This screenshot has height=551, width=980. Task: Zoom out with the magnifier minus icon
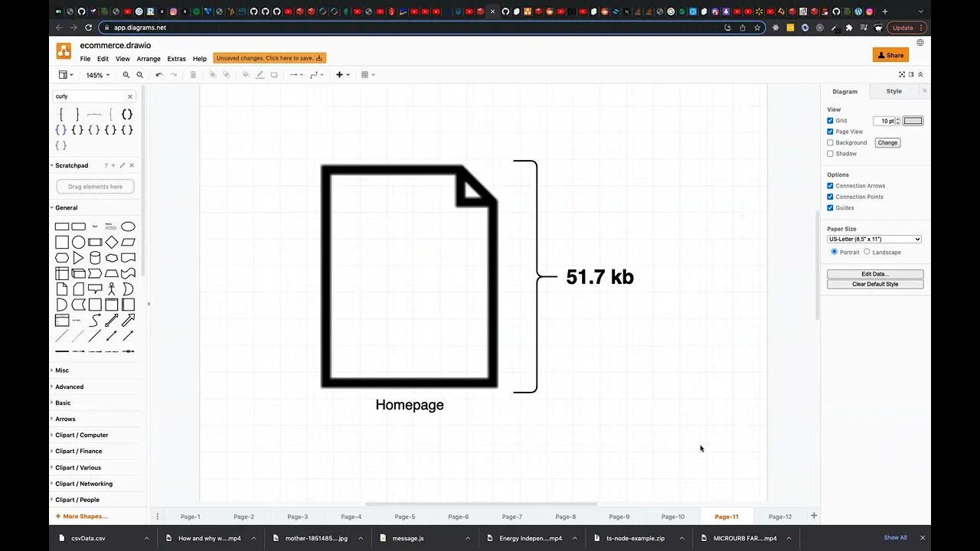[139, 75]
